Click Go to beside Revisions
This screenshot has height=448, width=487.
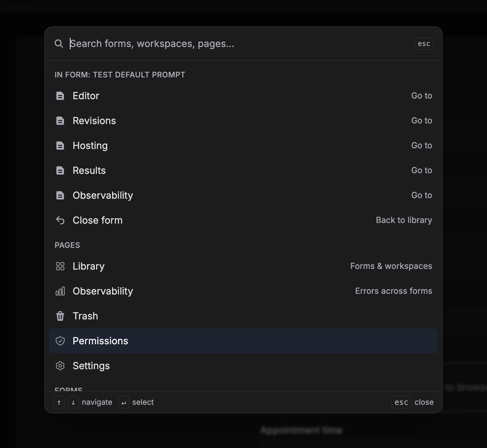(x=422, y=121)
